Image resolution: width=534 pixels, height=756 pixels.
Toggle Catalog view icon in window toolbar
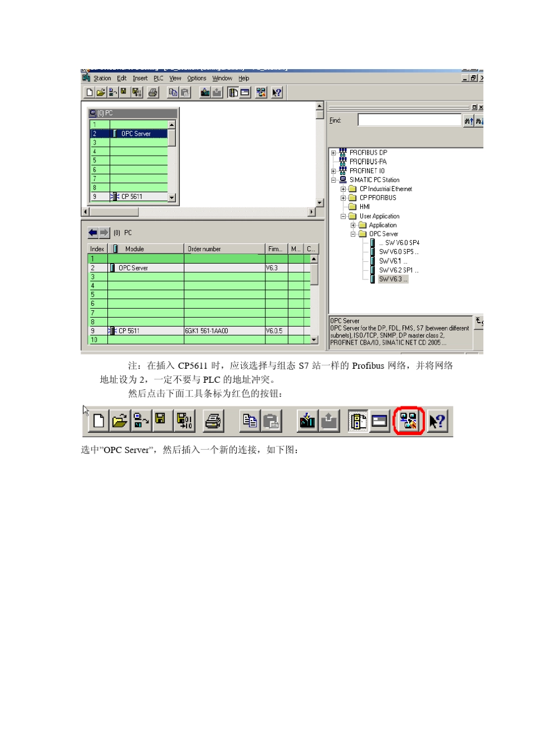click(x=233, y=93)
